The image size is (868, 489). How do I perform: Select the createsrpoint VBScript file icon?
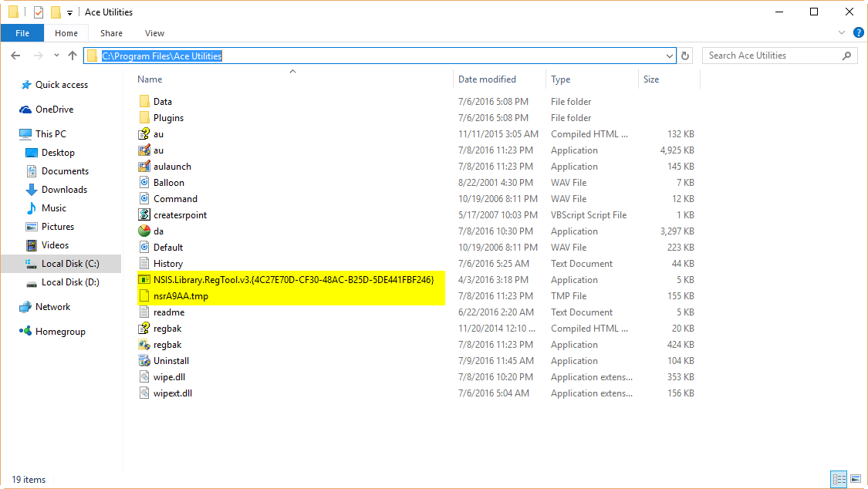[x=144, y=215]
